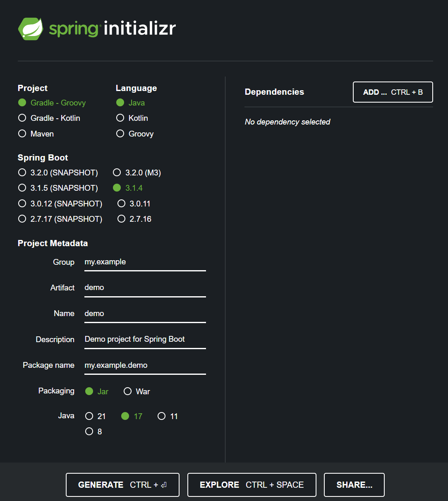Click the Group label
The width and height of the screenshot is (448, 501).
[64, 262]
